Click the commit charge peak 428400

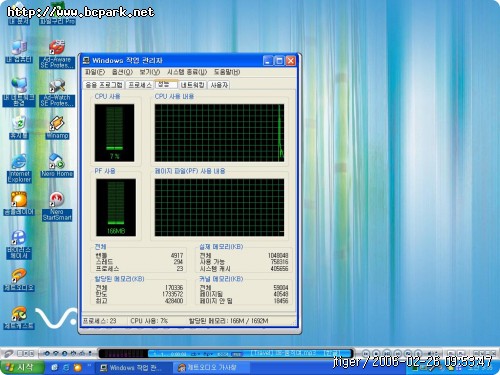tap(174, 301)
